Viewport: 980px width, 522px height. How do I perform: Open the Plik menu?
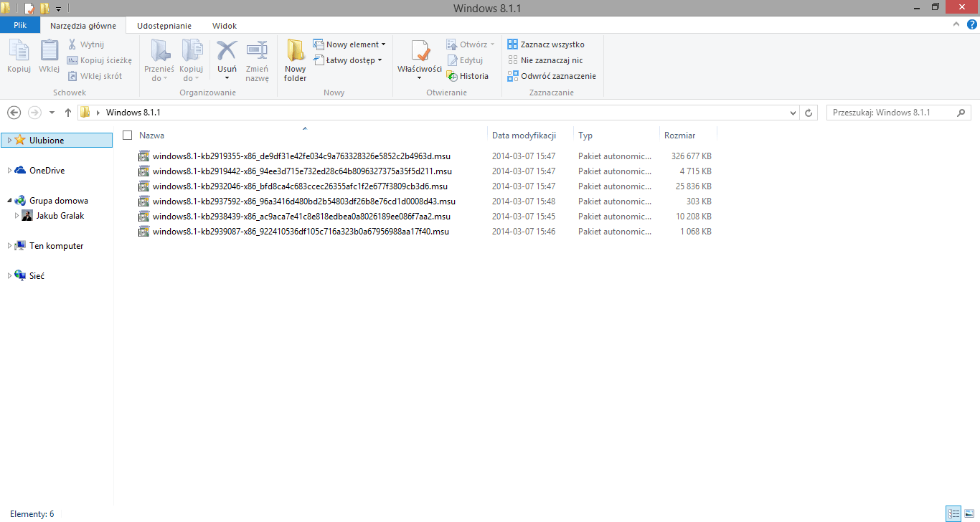pos(20,25)
